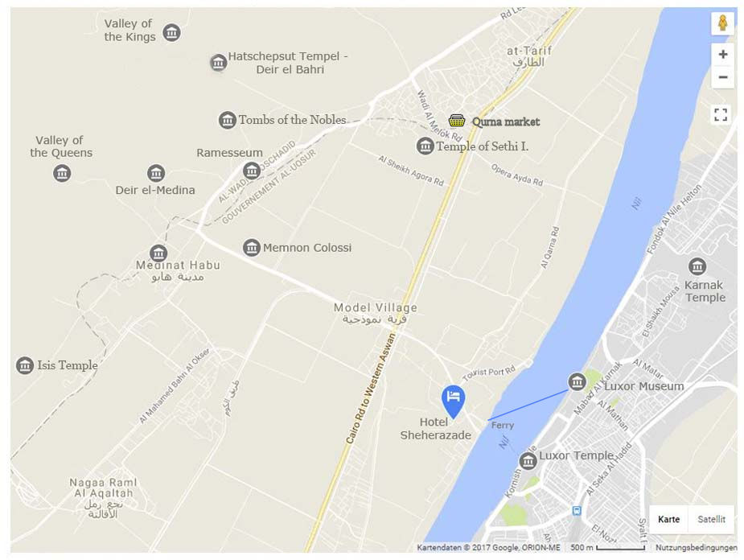Select the Luxor Museum marker
Viewport: 744px width, 560px height.
577,381
